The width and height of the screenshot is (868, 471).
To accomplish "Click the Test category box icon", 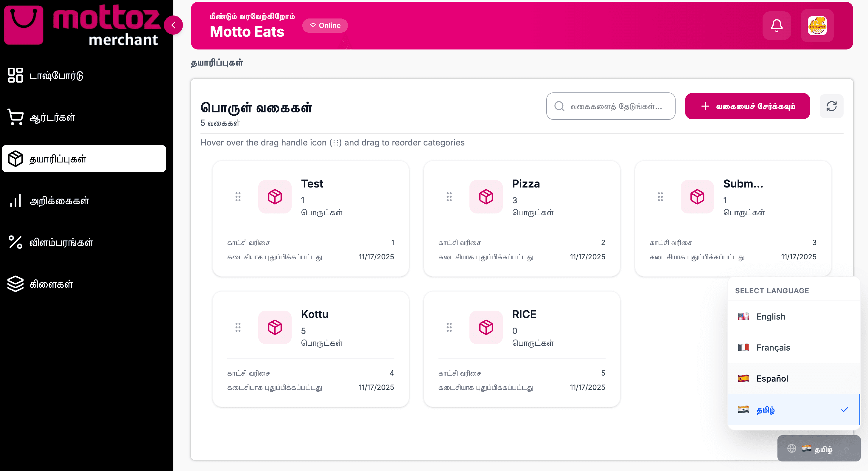I will point(275,196).
